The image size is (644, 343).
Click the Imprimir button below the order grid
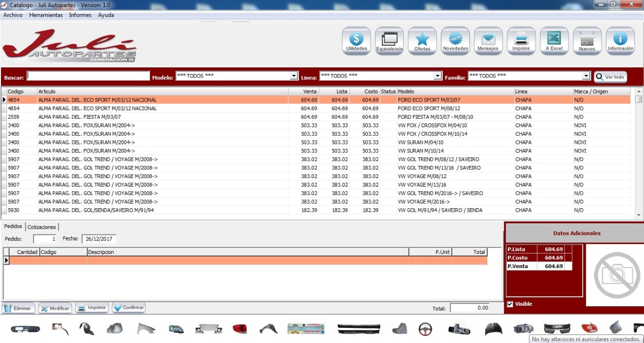92,307
